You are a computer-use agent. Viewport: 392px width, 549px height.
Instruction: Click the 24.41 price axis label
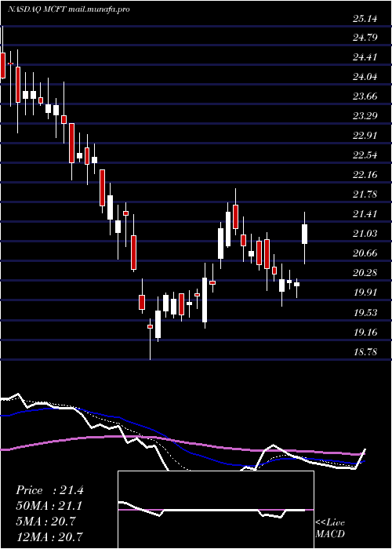pos(365,56)
